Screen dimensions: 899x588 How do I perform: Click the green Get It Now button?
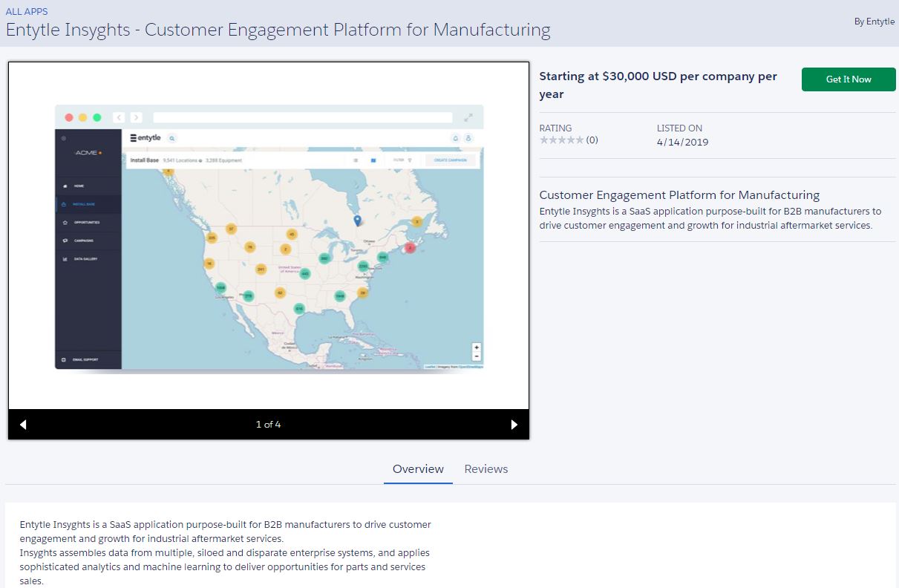849,79
